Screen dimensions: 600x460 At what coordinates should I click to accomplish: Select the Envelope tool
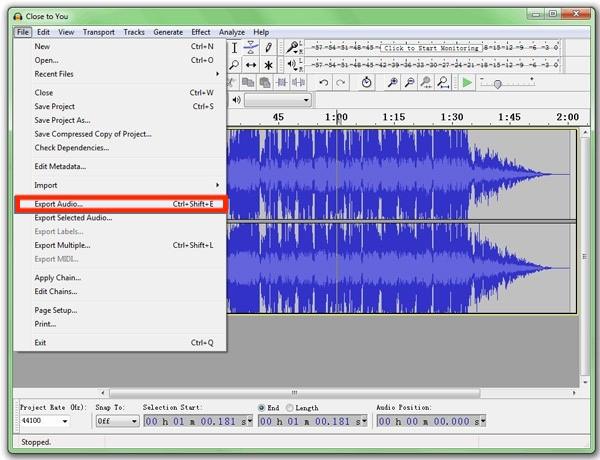click(x=251, y=48)
